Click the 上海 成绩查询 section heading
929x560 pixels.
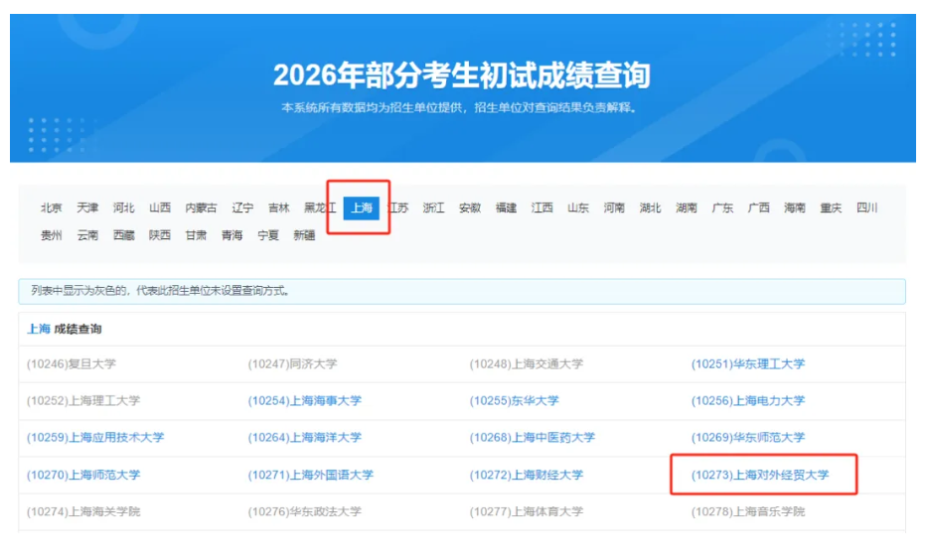(x=64, y=329)
